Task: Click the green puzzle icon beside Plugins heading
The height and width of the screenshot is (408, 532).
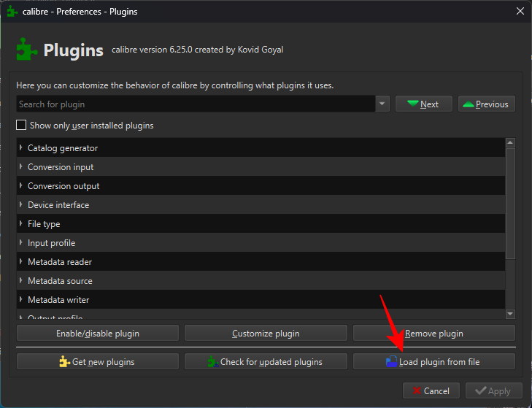Action: (26, 50)
